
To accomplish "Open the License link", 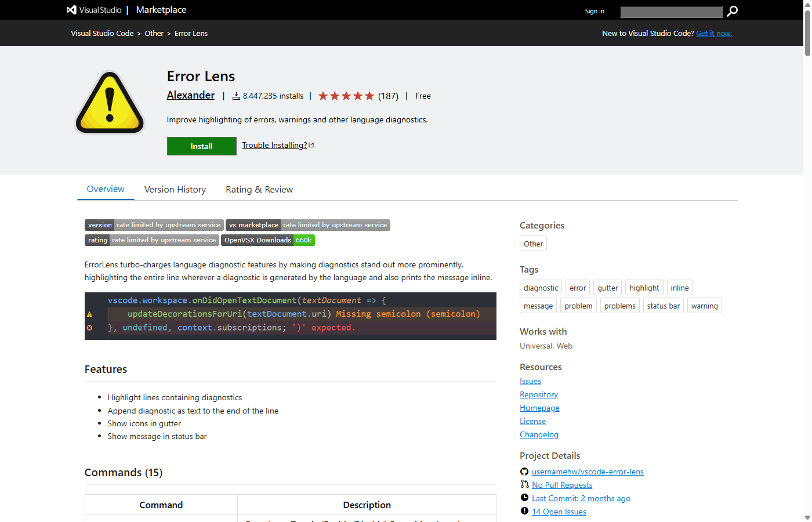I will (x=532, y=421).
